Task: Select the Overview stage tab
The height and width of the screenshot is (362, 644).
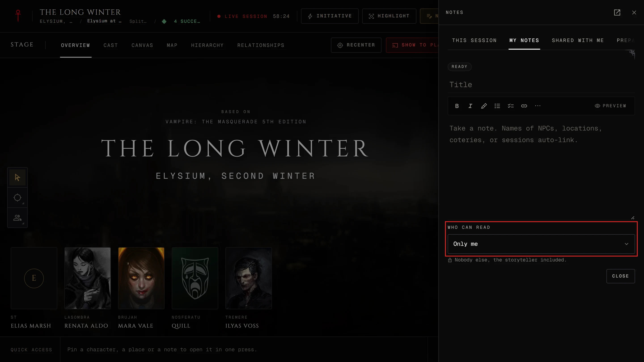Action: 76,45
